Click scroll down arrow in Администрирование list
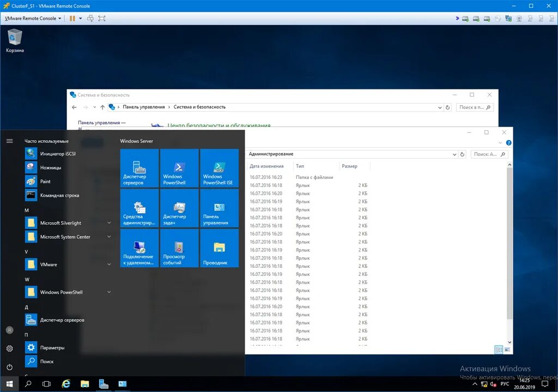The height and width of the screenshot is (392, 558). coord(510,342)
